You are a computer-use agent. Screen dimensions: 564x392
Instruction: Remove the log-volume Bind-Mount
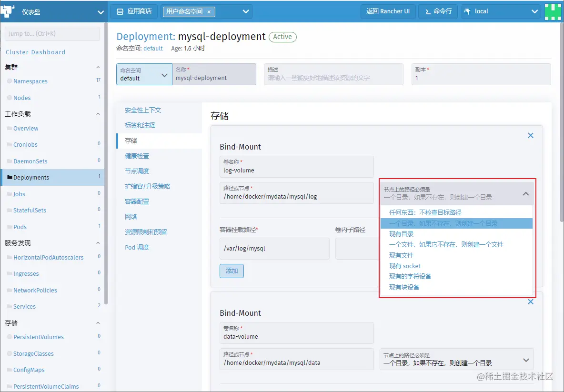point(531,136)
